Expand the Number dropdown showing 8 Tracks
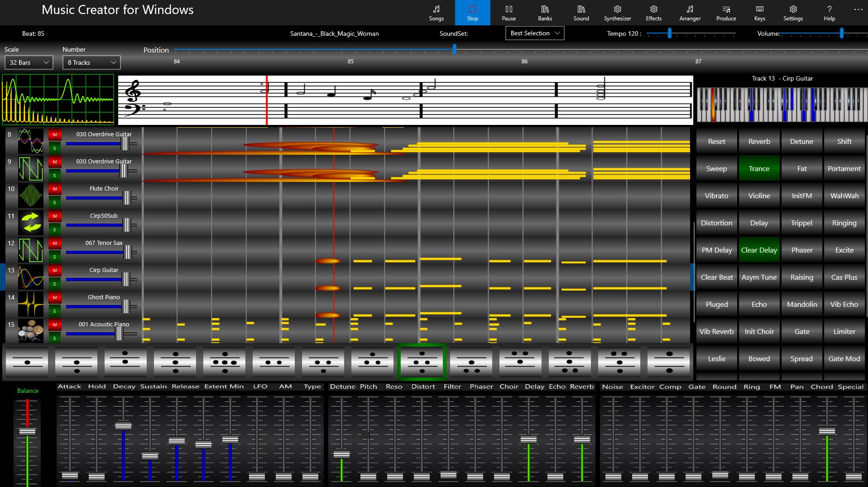Viewport: 868px width, 487px height. pos(91,62)
